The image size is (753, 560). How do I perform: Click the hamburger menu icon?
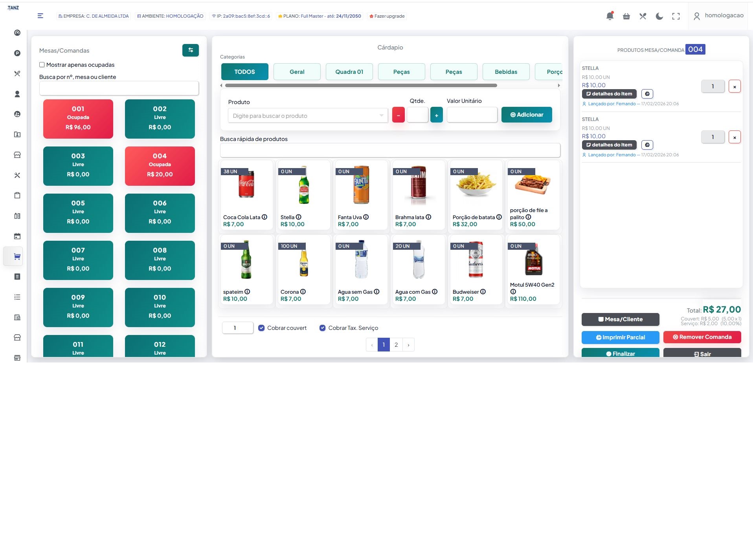pos(40,16)
